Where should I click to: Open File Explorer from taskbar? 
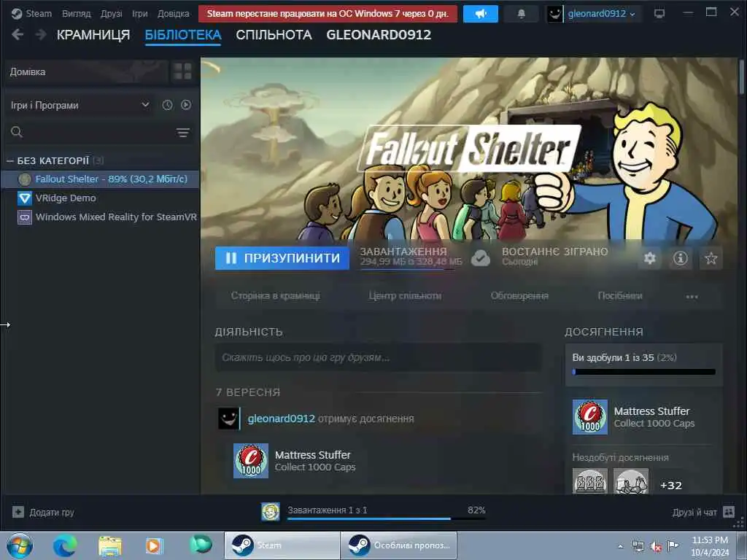click(110, 545)
